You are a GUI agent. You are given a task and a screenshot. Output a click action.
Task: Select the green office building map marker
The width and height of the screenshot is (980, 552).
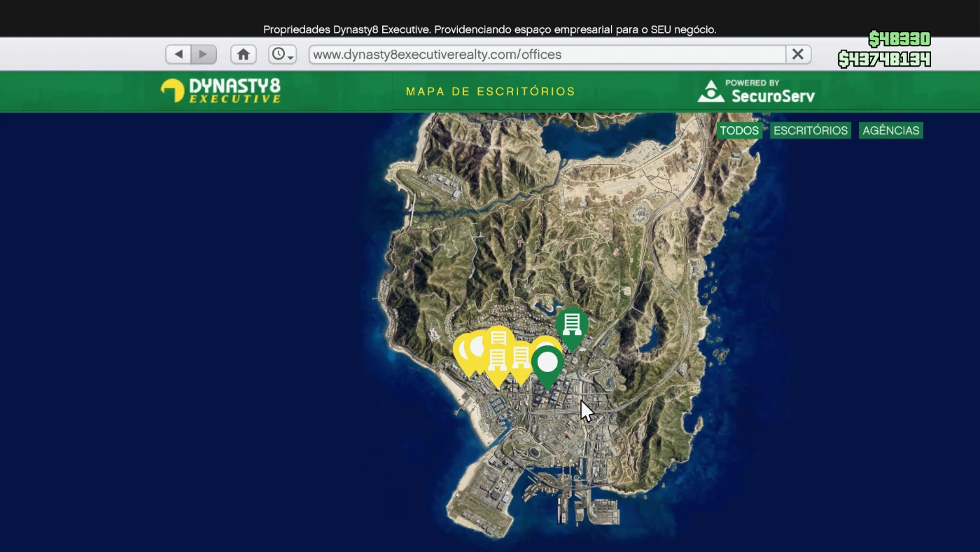click(x=572, y=324)
